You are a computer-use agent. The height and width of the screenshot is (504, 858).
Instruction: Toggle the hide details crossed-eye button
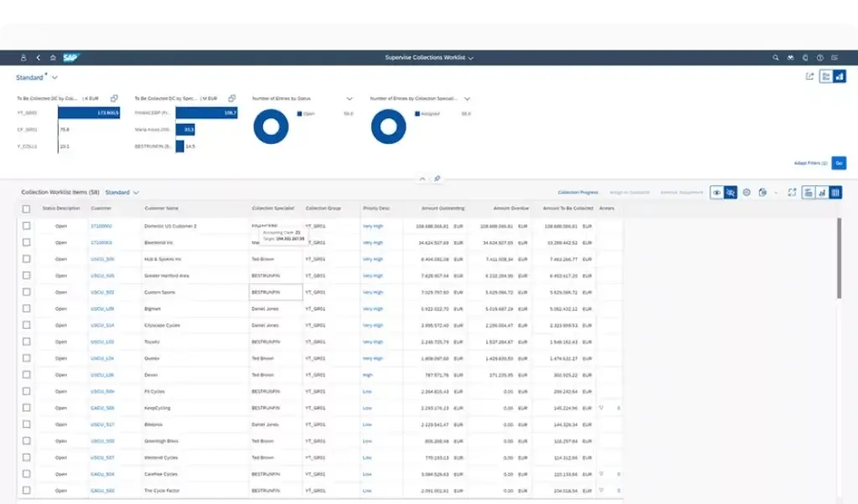coord(731,193)
